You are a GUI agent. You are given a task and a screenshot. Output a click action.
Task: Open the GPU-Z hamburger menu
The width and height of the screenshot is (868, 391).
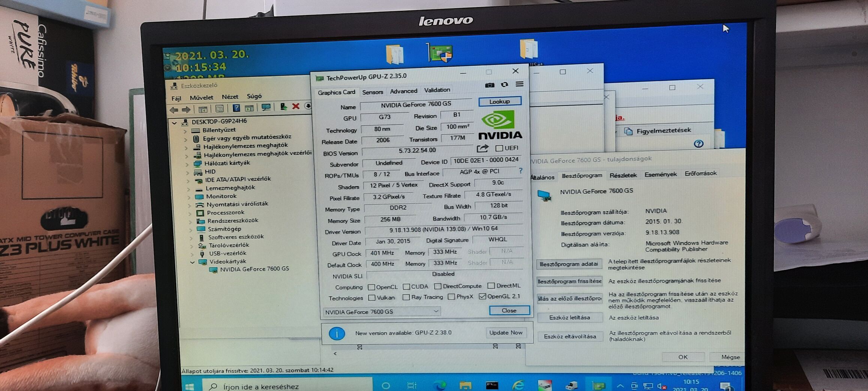pyautogui.click(x=519, y=84)
